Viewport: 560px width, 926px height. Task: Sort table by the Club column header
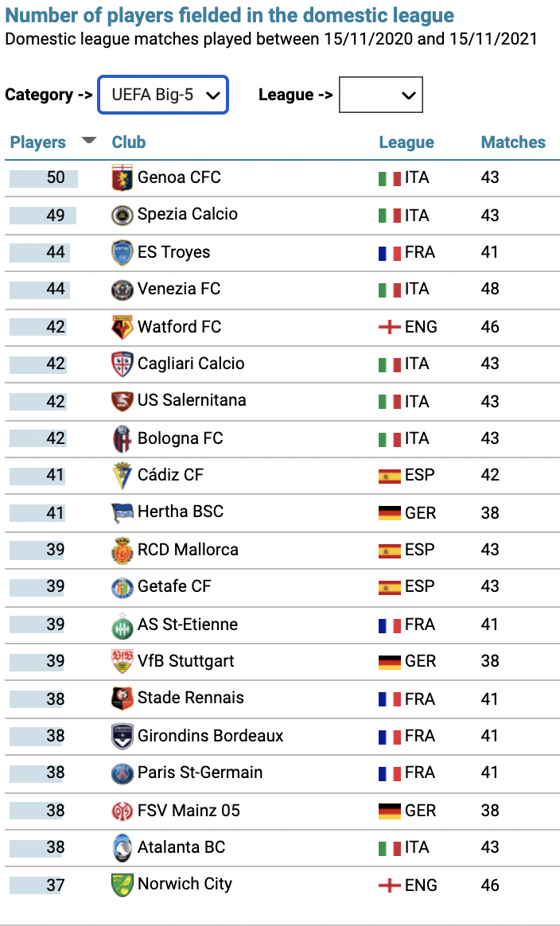click(129, 142)
